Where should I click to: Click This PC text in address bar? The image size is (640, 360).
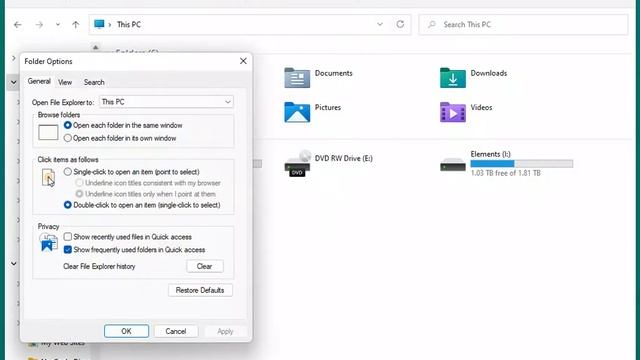coord(129,24)
